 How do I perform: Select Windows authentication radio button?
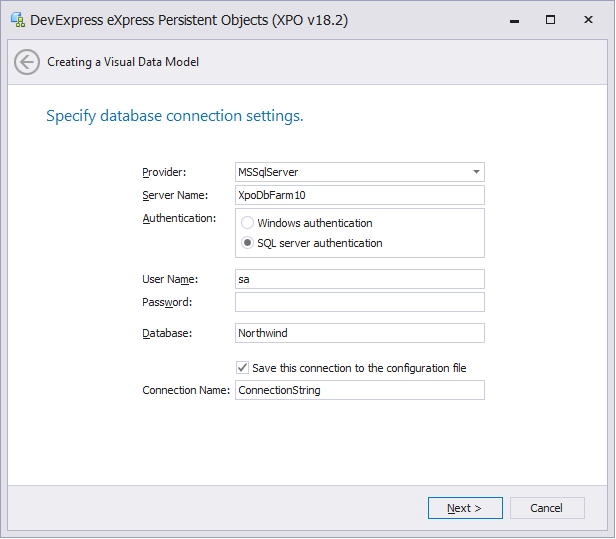(x=247, y=224)
